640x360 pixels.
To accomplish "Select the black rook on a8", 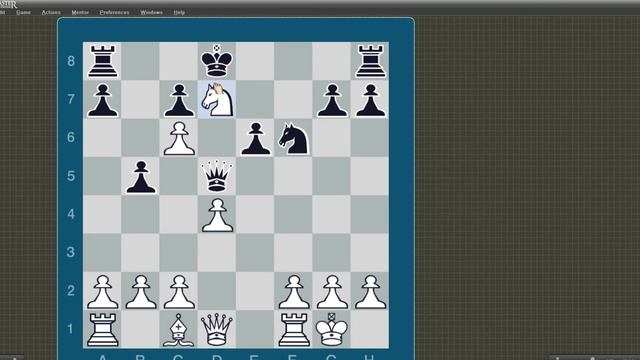I will 102,61.
